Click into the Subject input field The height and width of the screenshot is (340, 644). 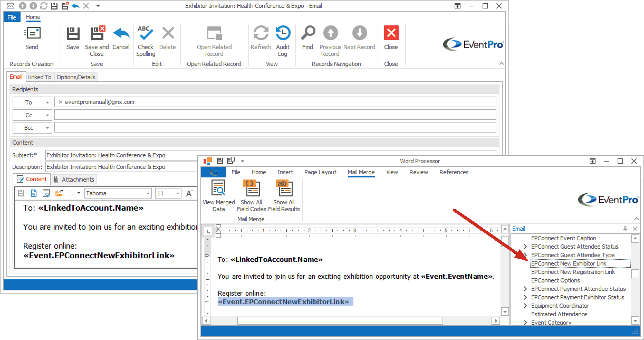point(270,155)
